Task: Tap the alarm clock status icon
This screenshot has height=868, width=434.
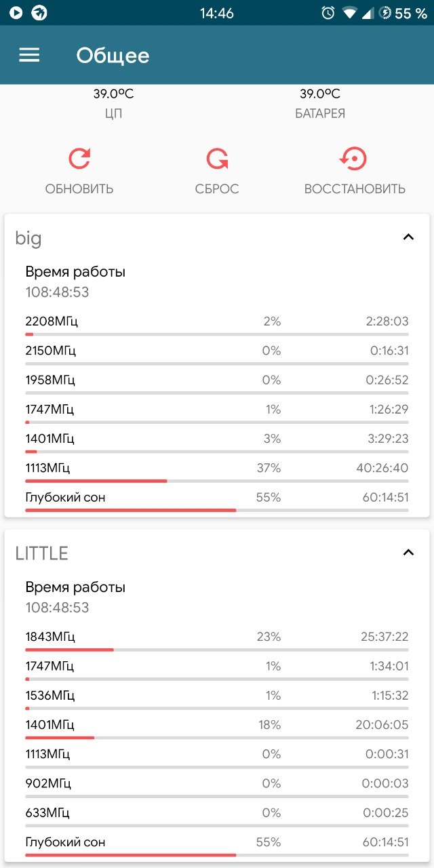Action: pos(328,13)
